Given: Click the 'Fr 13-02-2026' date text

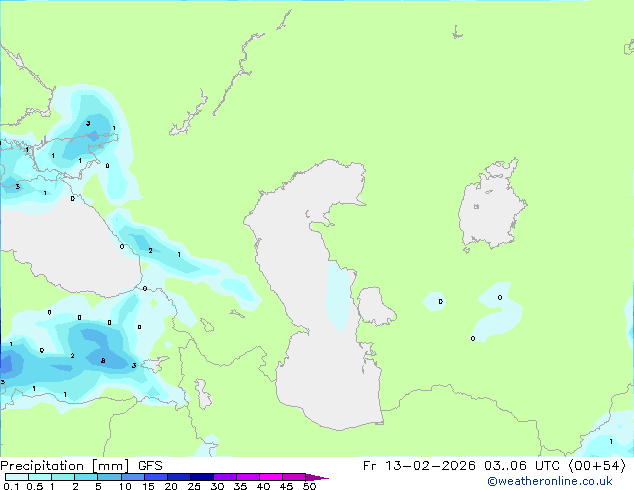Looking at the screenshot, I should (419, 466).
